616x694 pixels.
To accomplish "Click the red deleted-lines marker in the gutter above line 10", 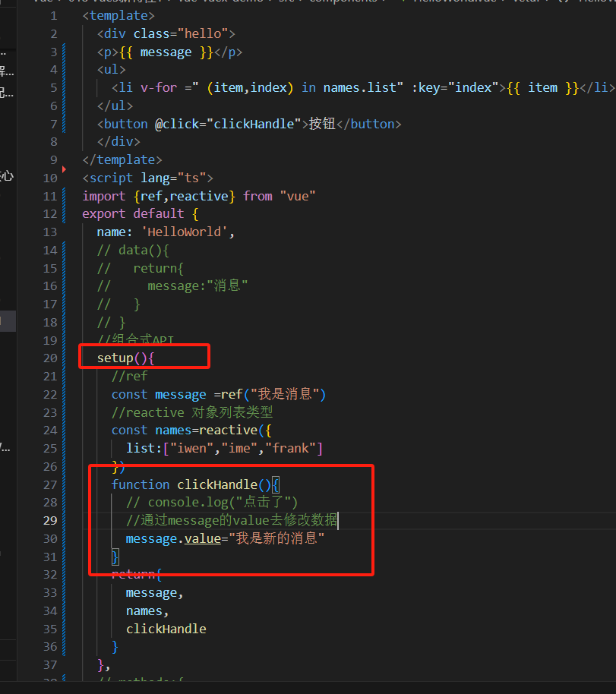I will pos(65,169).
